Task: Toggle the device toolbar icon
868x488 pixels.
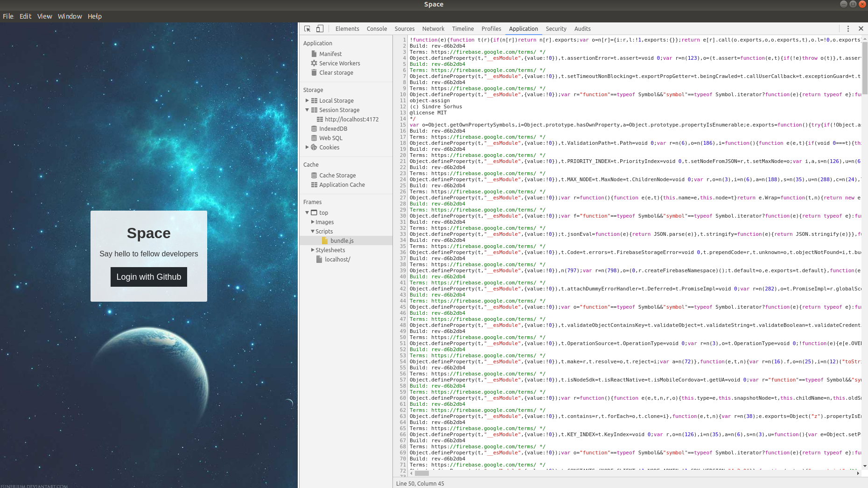Action: click(320, 28)
